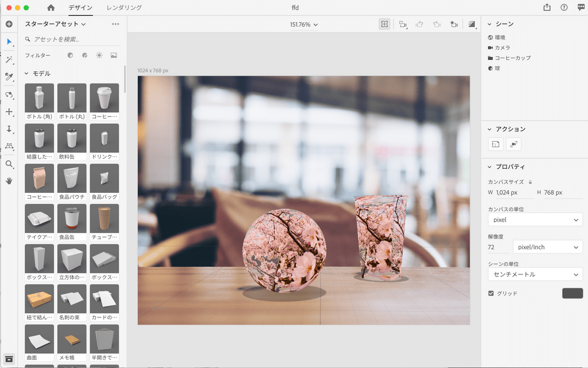Choose the Hand pan tool
The width and height of the screenshot is (588, 368).
pos(9,181)
